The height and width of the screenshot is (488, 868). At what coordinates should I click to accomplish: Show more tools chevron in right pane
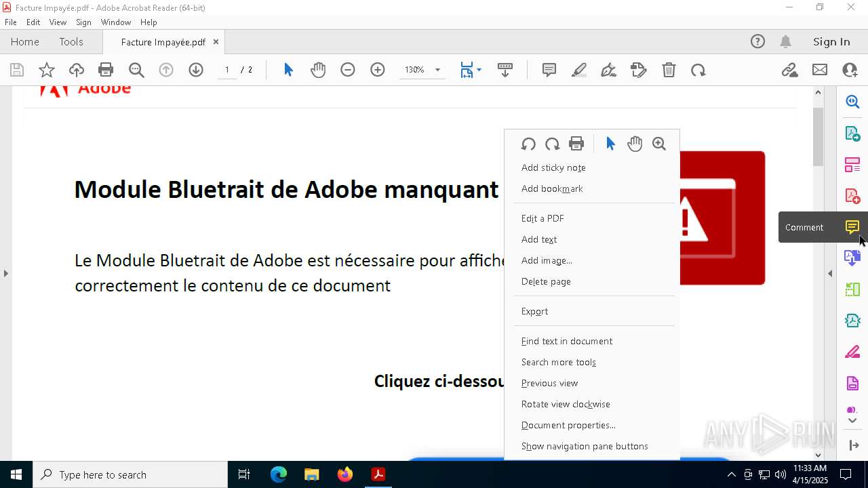[x=852, y=421]
